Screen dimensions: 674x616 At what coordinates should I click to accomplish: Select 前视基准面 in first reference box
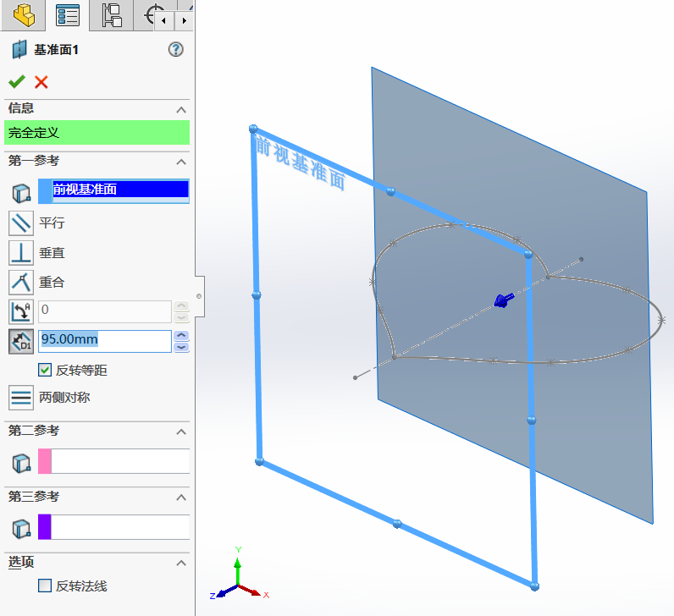click(x=120, y=189)
